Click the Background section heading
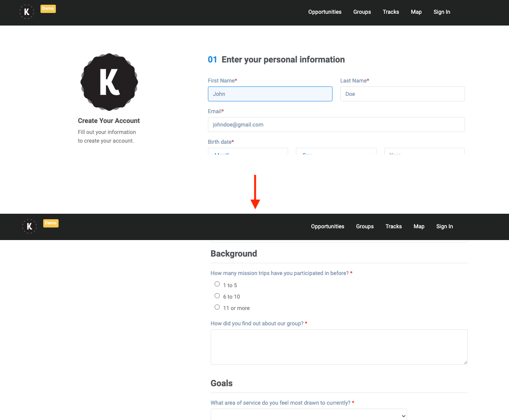The height and width of the screenshot is (420, 509). pos(234,253)
